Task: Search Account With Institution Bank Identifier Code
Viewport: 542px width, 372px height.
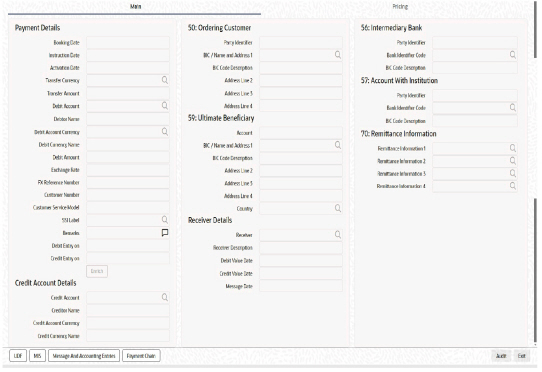Action: coord(513,108)
